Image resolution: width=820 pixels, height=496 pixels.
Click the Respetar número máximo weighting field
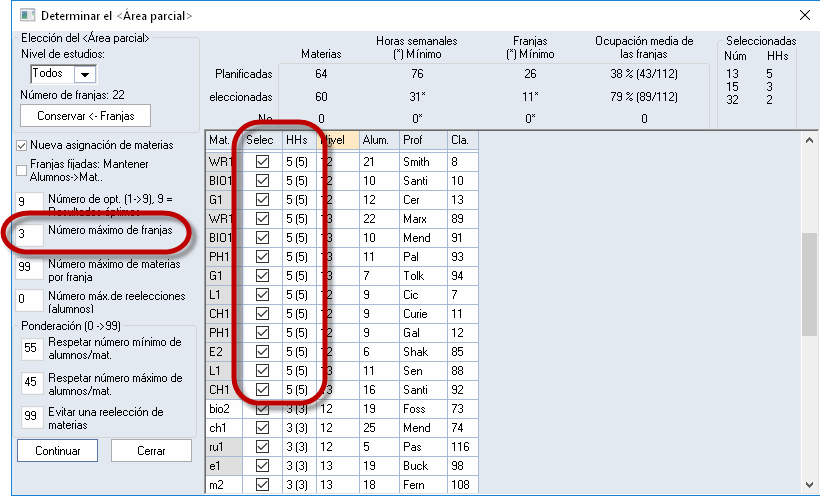(31, 382)
